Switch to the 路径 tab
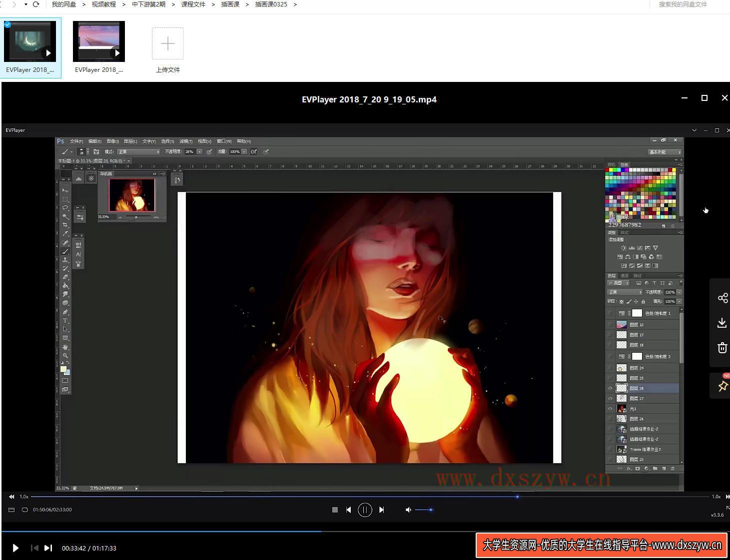This screenshot has width=730, height=560. [x=638, y=276]
